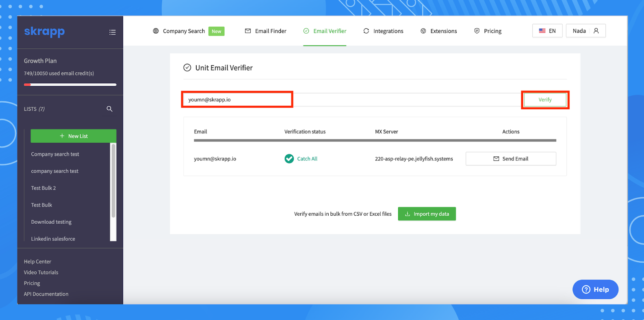Click the Import my data button
Image resolution: width=644 pixels, height=320 pixels.
(427, 214)
